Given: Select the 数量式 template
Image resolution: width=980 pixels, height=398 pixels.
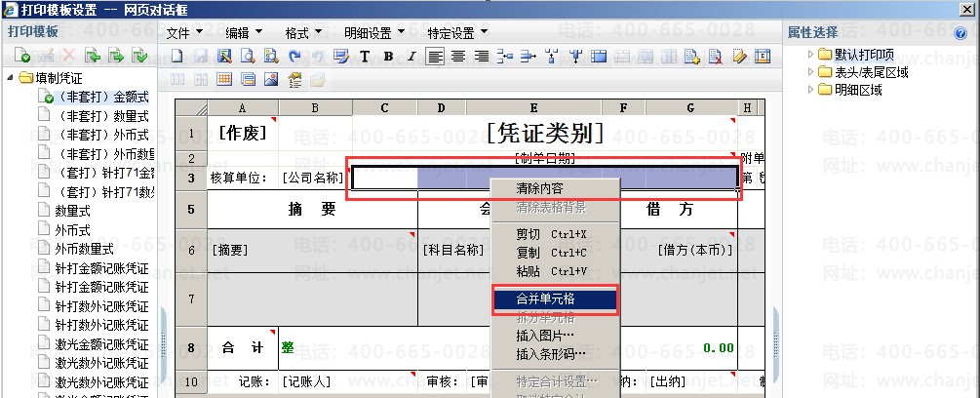Looking at the screenshot, I should (x=72, y=211).
